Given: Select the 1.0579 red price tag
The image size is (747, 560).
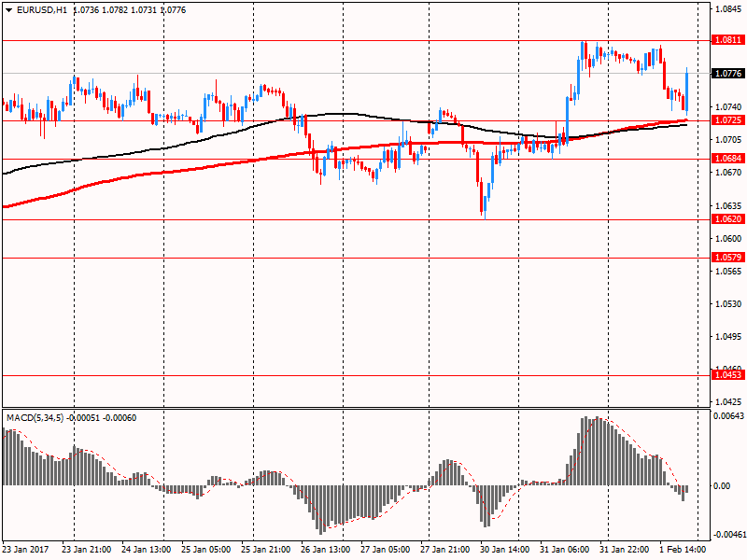Looking at the screenshot, I should point(727,257).
